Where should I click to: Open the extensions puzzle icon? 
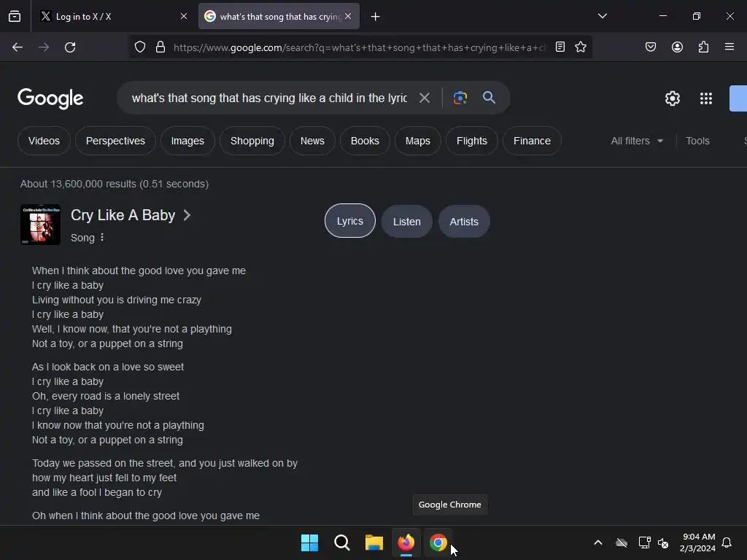(704, 47)
